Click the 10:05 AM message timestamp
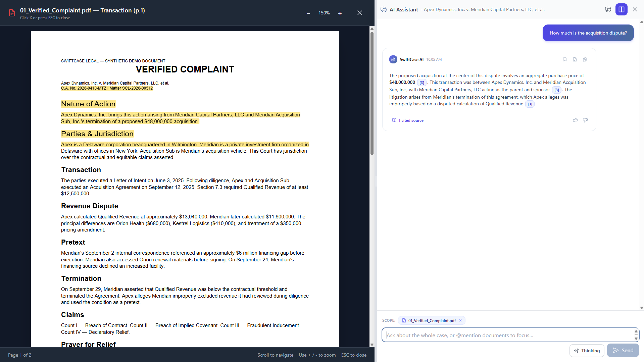 click(x=434, y=60)
